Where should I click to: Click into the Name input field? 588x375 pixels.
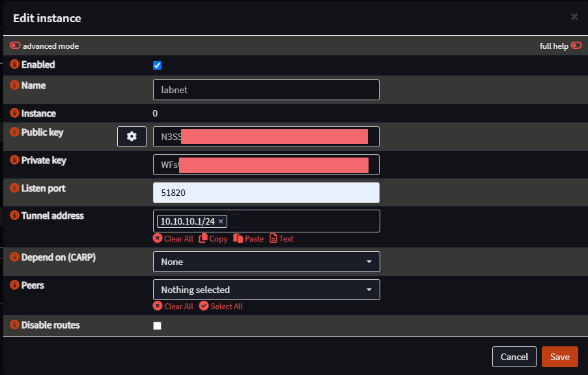[x=266, y=90]
